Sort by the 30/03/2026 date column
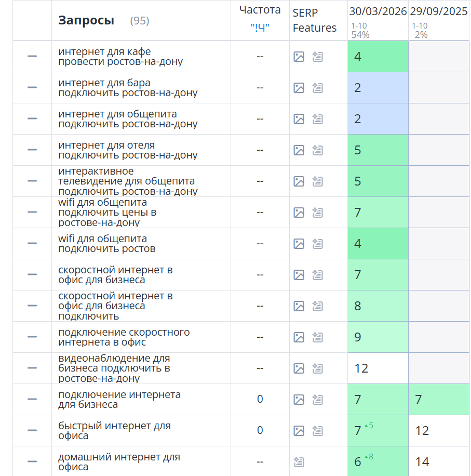Screen dimensions: 471x476 point(378,11)
